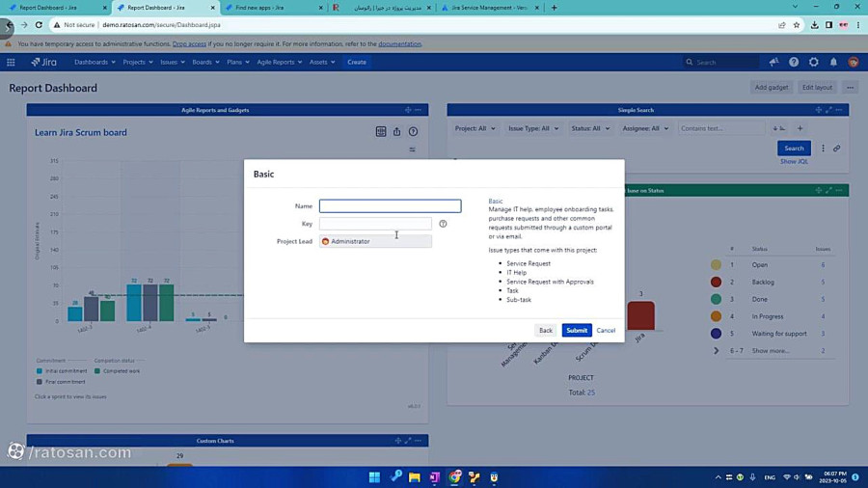Click the Show JQL link
The width and height of the screenshot is (868, 488).
(794, 162)
